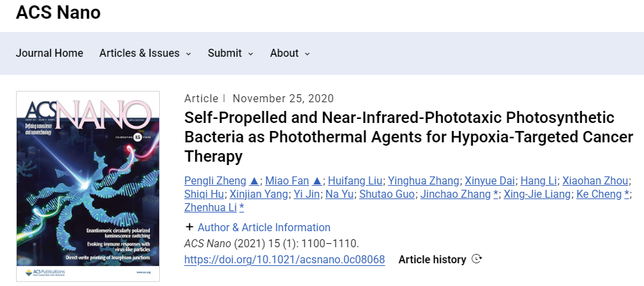Click the Article history button
Screen dimensions: 644x286
coord(432,260)
